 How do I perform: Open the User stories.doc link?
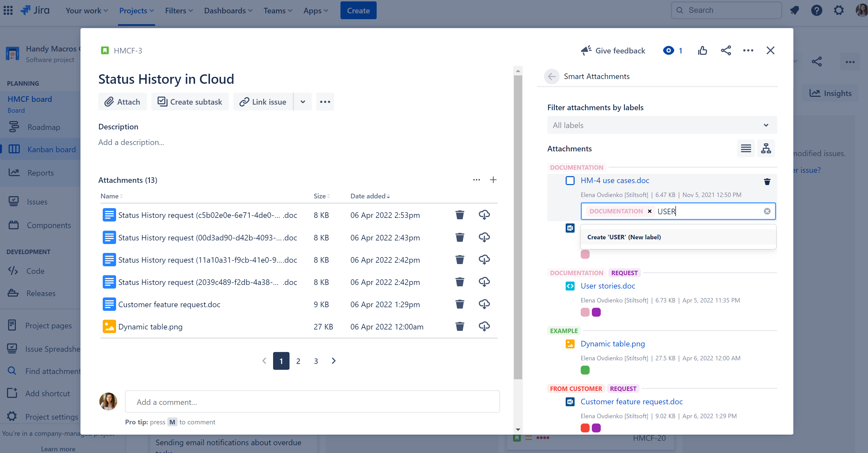(x=607, y=285)
